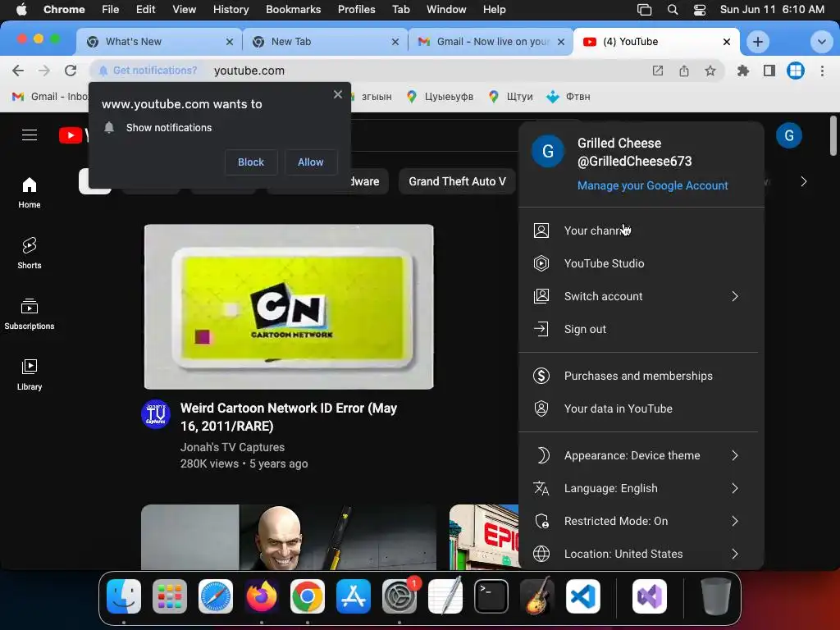Open Purchases and memberships

(x=641, y=376)
